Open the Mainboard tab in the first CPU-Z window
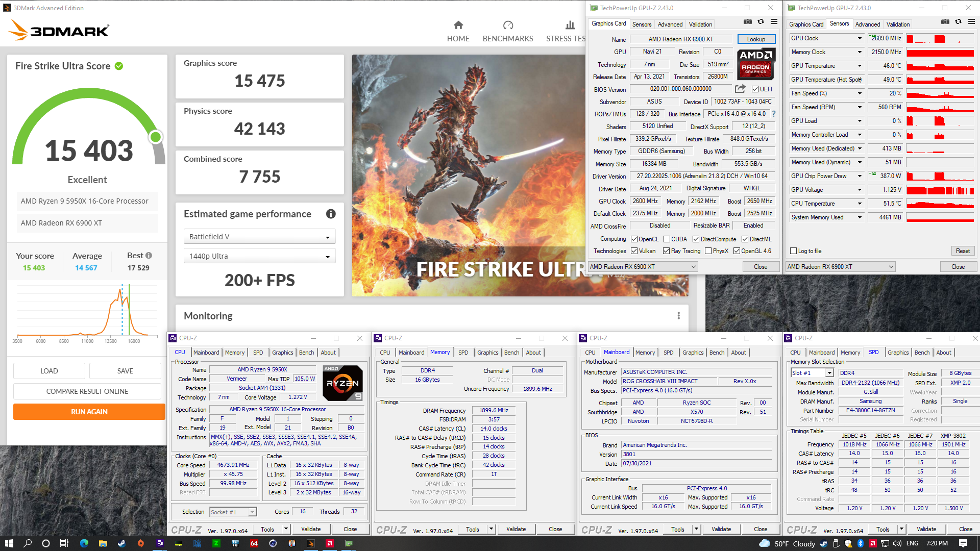This screenshot has height=551, width=980. (206, 353)
